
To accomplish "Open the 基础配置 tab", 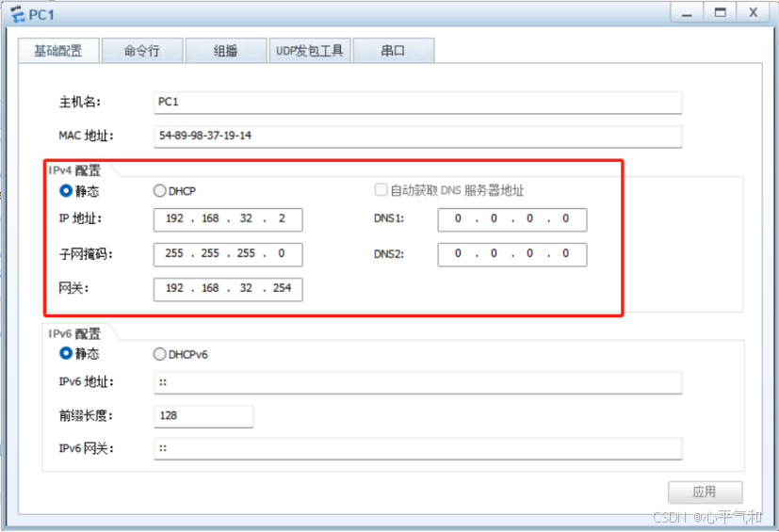I will coord(58,51).
